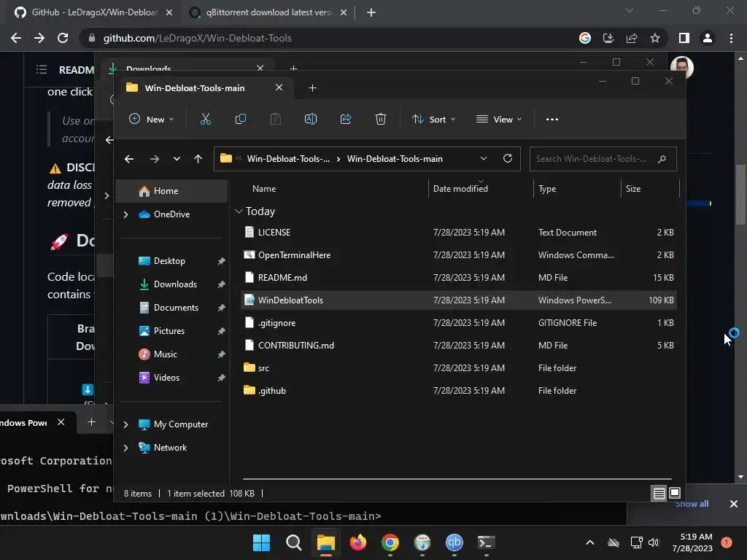Viewport: 747px width, 560px height.
Task: Click the Rename icon in Explorer toolbar
Action: [x=311, y=119]
